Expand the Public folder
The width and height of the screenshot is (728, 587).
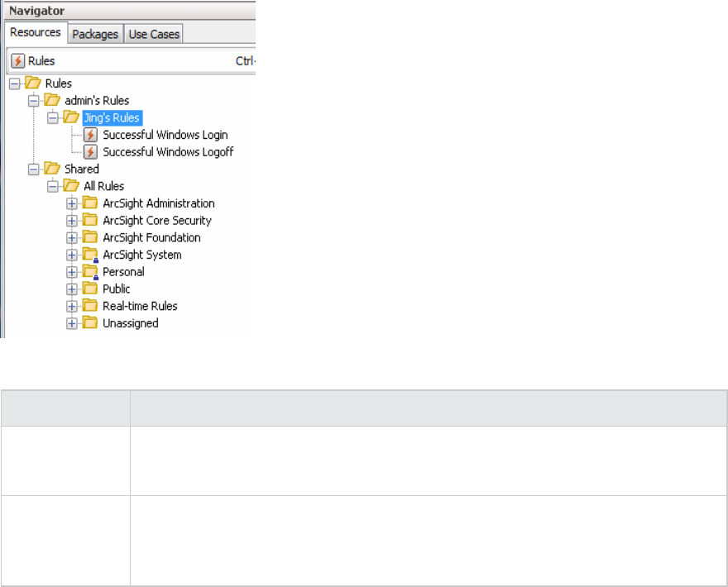pos(71,289)
